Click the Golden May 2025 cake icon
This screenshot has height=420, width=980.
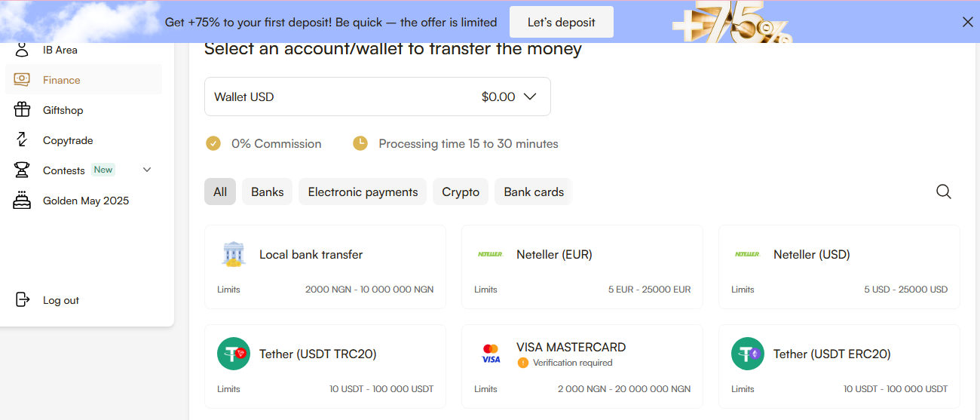[22, 201]
